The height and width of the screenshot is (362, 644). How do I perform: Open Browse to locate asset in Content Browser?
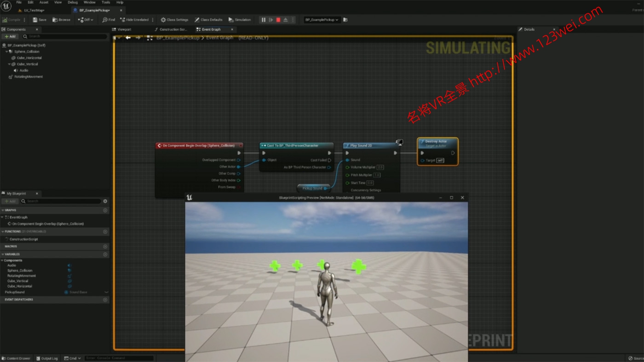click(62, 20)
